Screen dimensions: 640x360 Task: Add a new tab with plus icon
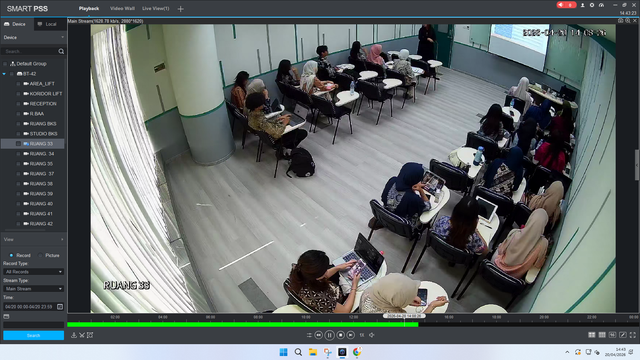(180, 9)
